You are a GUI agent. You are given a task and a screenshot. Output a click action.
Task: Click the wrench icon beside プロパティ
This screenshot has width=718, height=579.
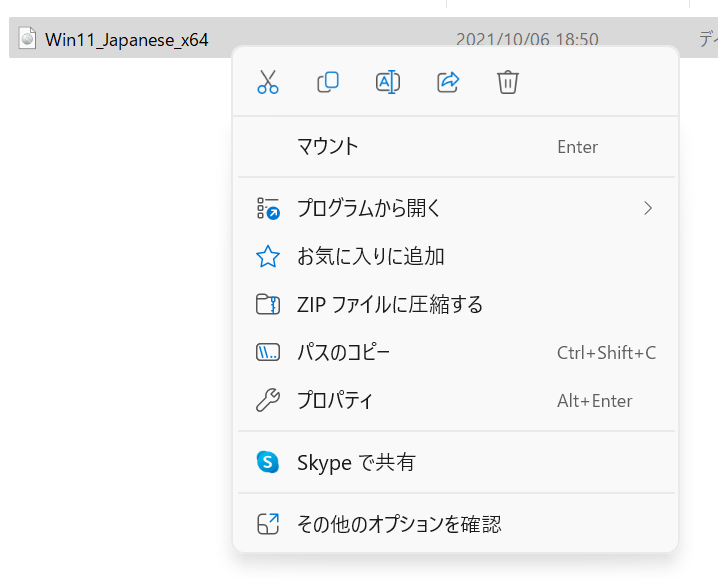[268, 401]
